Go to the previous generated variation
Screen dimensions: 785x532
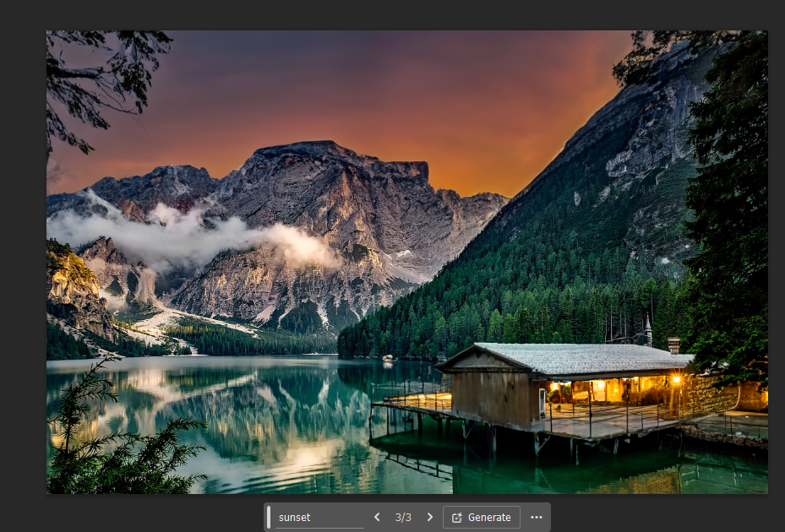[x=377, y=518]
